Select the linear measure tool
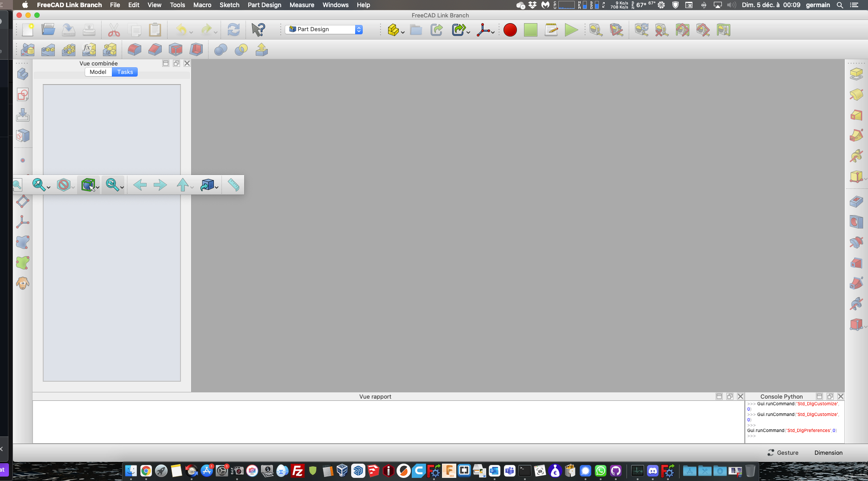Image resolution: width=868 pixels, height=481 pixels. click(595, 30)
